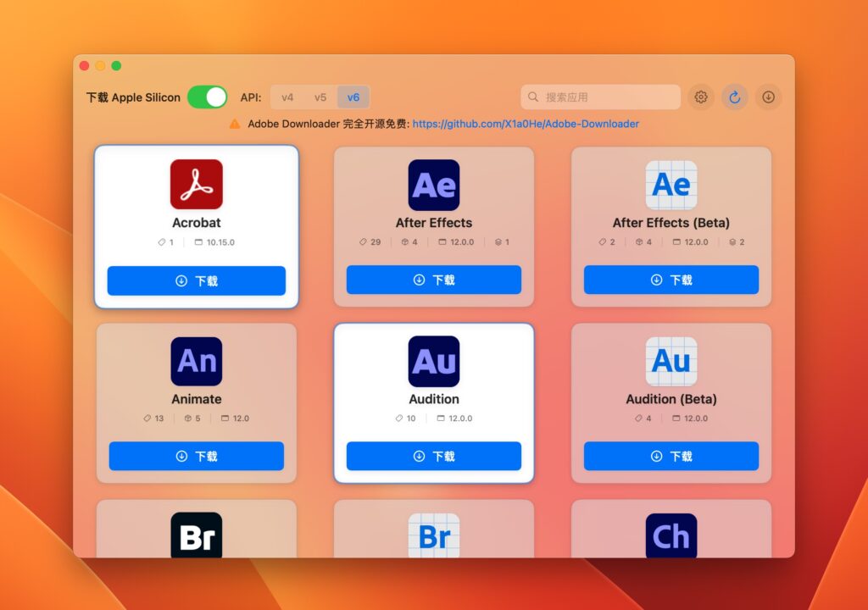Toggle the Apple Silicon download switch
868x610 pixels.
(x=208, y=97)
